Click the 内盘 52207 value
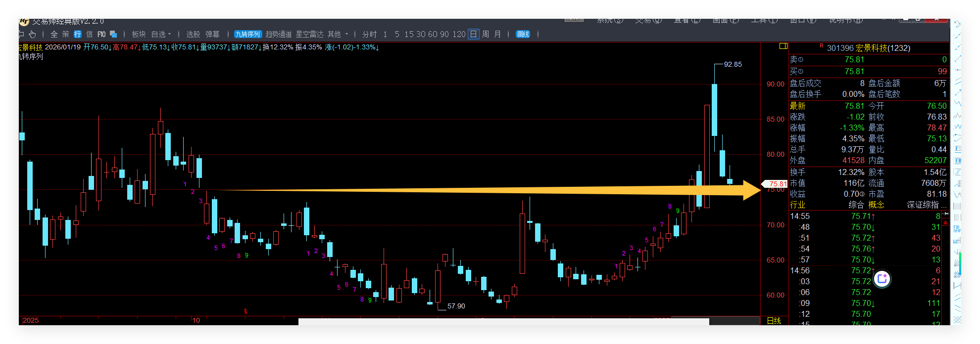This screenshot has width=980, height=344. pos(935,160)
